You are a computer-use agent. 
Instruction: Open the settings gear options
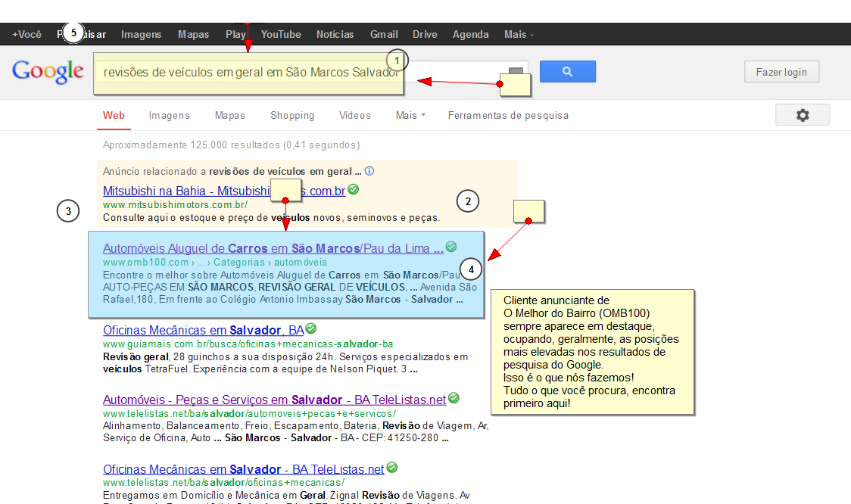click(x=803, y=115)
